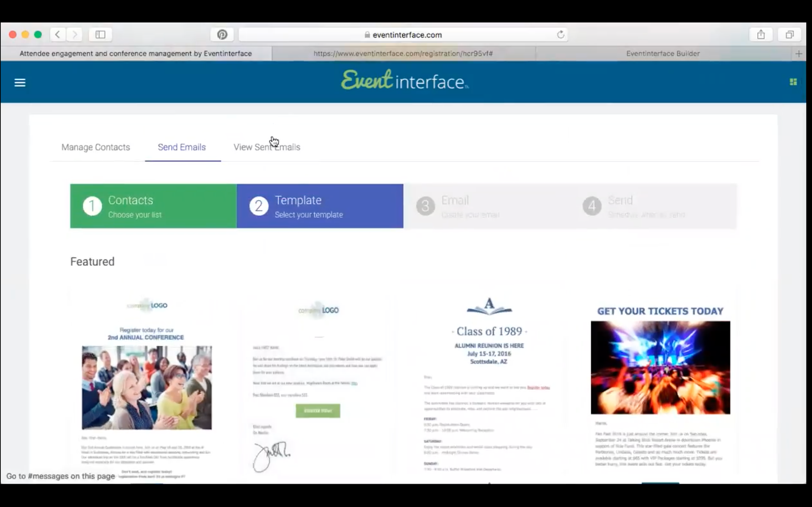Navigate back using the back arrow
This screenshot has height=507, width=812.
[57, 34]
